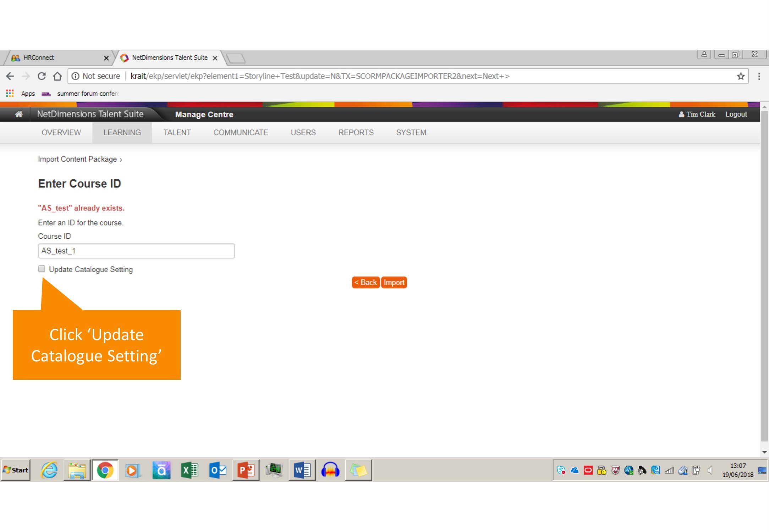Click the browser home icon
Image resolution: width=769 pixels, height=532 pixels.
pos(57,76)
